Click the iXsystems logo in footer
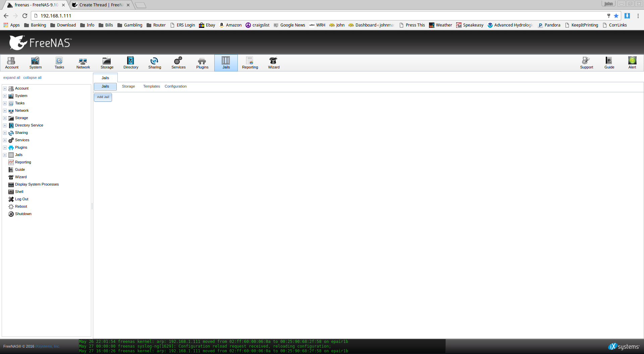Viewport: 644px width, 354px height. (x=624, y=347)
